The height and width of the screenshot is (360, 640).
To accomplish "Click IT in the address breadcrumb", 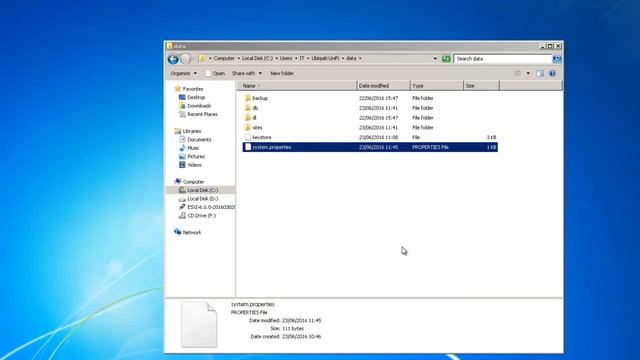I will pyautogui.click(x=302, y=58).
